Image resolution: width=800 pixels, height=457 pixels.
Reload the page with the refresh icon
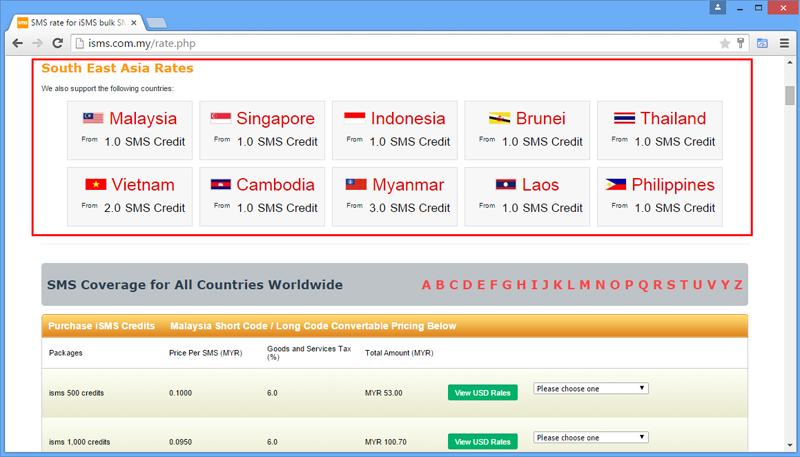coord(58,43)
